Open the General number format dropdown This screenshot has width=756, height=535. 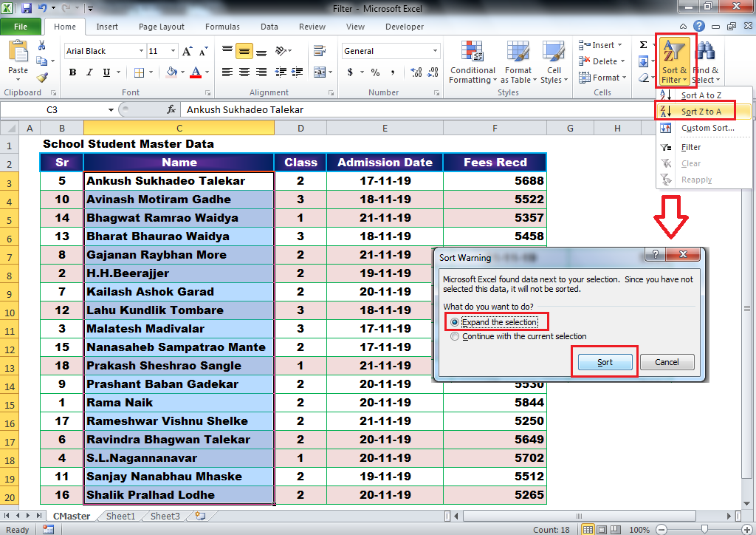click(x=433, y=50)
